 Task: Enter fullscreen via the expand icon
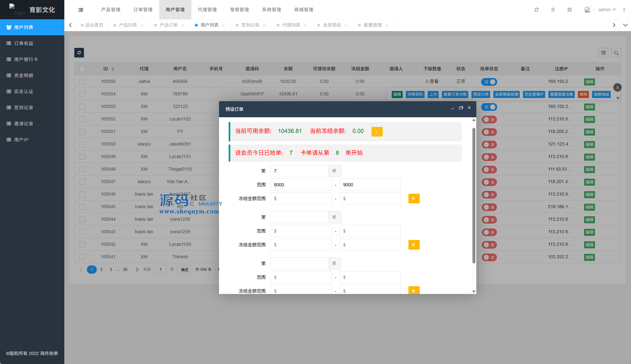(570, 10)
